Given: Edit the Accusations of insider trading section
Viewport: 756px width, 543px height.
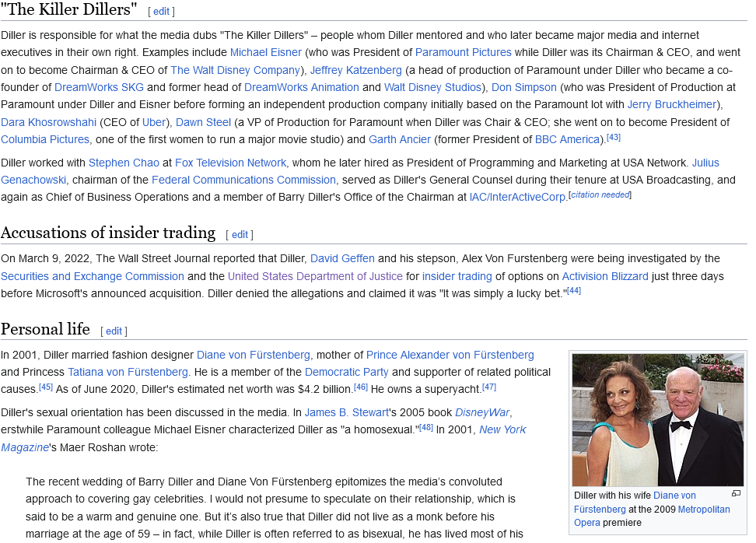Looking at the screenshot, I should click(240, 235).
